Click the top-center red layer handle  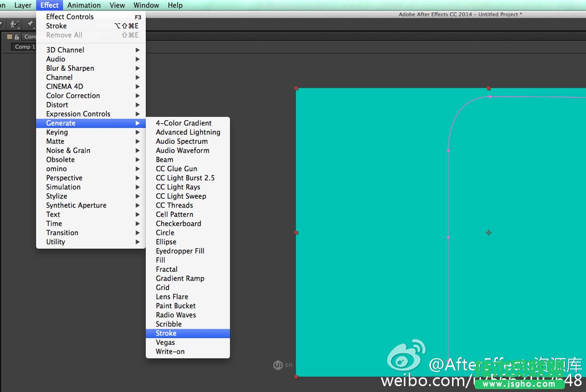(488, 88)
